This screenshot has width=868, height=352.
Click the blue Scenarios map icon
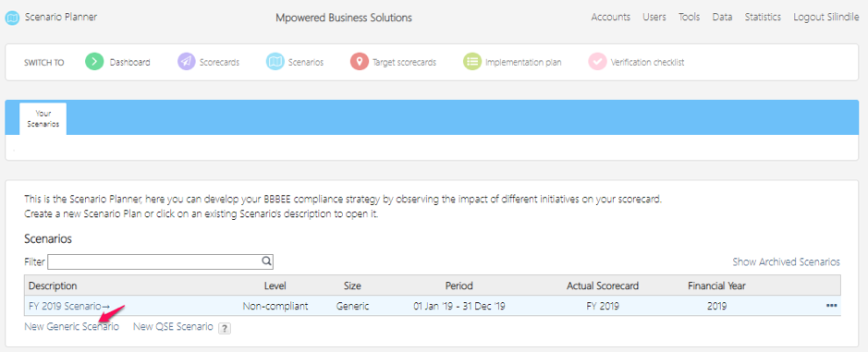point(275,62)
